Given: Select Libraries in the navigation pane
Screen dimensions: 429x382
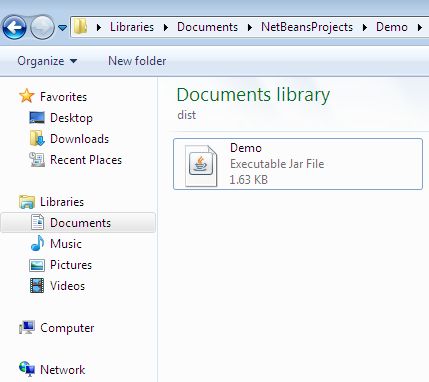Looking at the screenshot, I should (62, 202).
